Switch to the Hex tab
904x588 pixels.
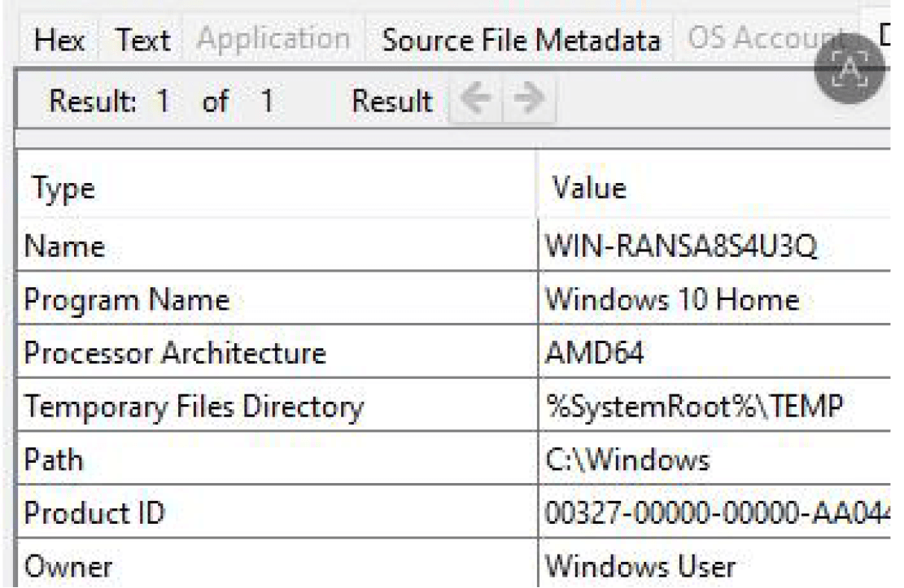59,41
